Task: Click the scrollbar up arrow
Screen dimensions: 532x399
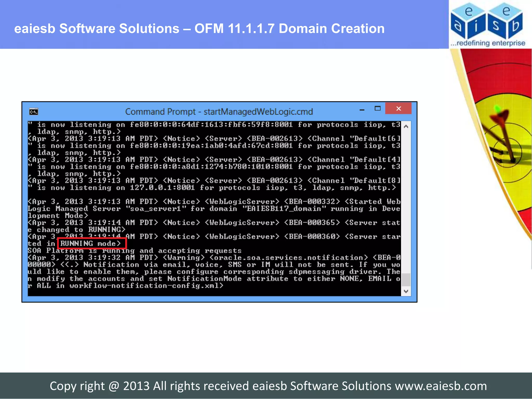Action: 406,127
